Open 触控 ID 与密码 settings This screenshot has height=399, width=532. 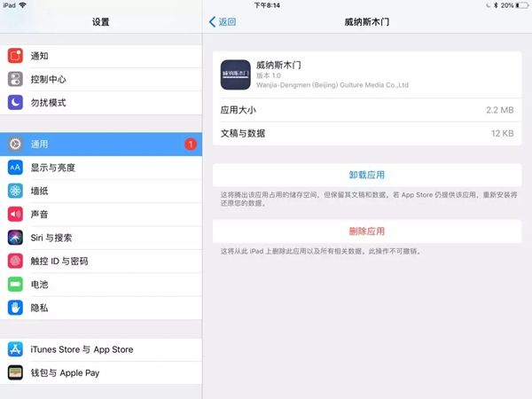[x=101, y=261]
